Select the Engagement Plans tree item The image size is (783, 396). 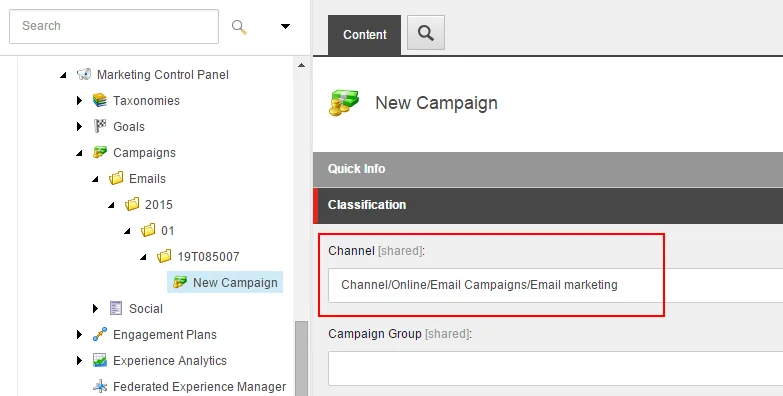coord(165,335)
